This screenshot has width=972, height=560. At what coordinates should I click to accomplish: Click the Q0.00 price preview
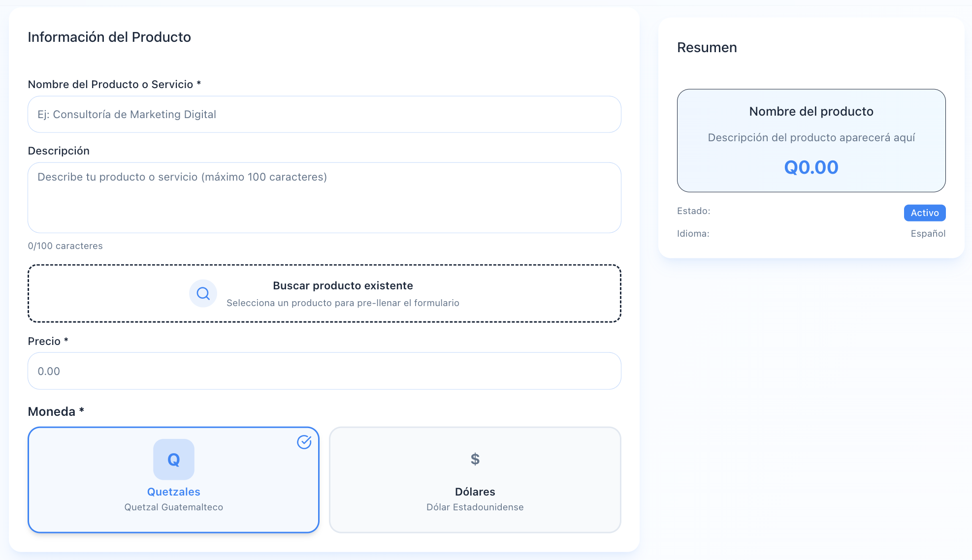811,167
